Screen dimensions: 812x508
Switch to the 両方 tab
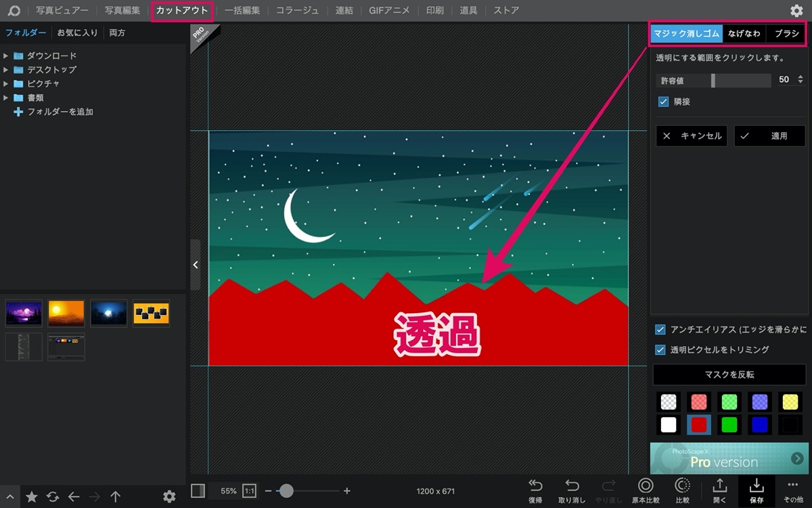tap(117, 33)
